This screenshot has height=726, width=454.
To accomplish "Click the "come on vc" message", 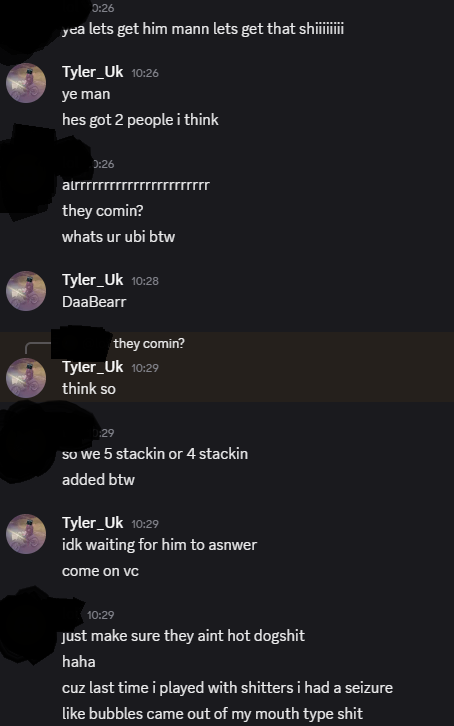I will [x=100, y=571].
